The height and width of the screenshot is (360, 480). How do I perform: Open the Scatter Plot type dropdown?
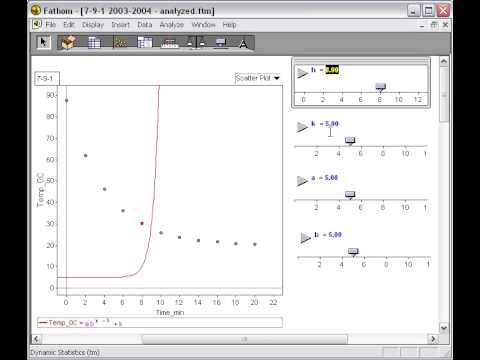click(x=257, y=78)
